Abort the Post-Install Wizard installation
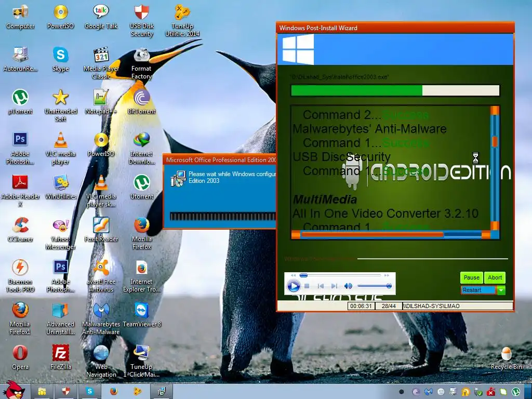Image resolution: width=532 pixels, height=399 pixels. 495,277
